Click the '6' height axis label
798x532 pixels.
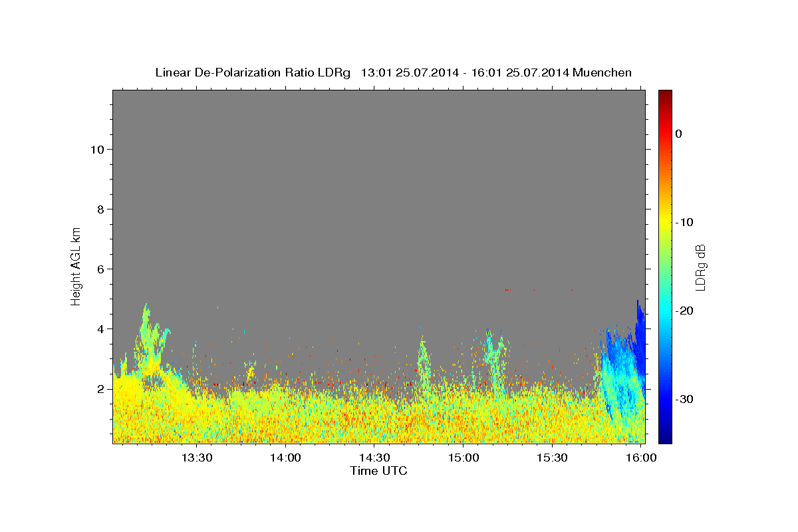[100, 269]
